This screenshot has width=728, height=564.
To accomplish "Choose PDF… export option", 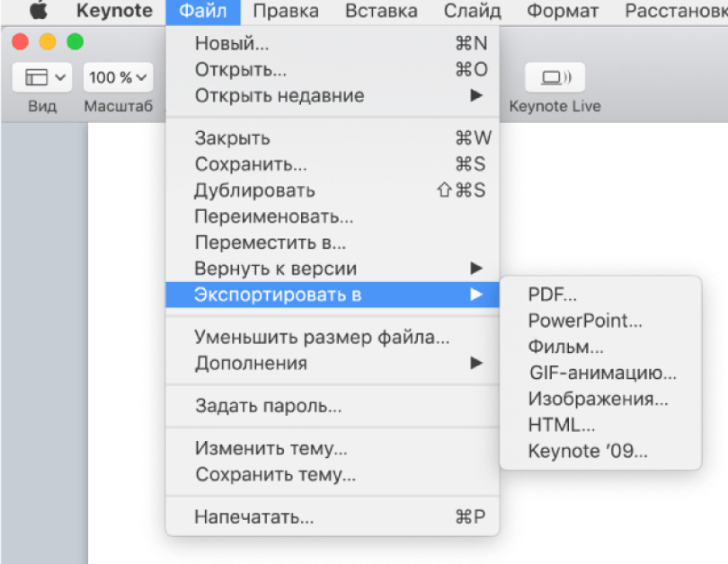I will [x=600, y=294].
